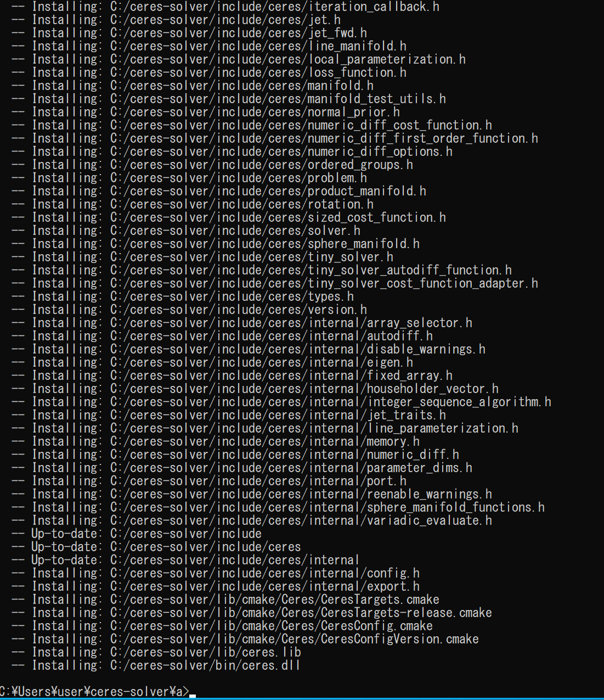The height and width of the screenshot is (700, 604).
Task: Click the householder_vector.h install line
Action: coord(255,389)
